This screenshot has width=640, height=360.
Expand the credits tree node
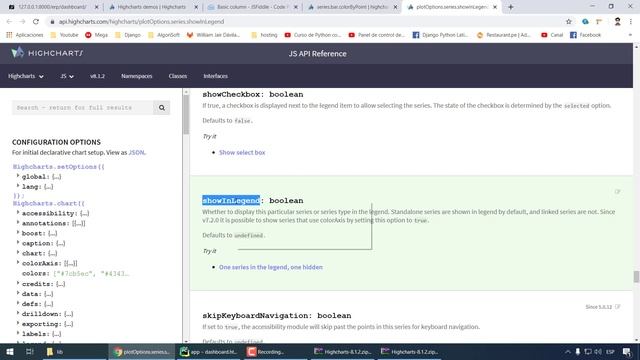pyautogui.click(x=18, y=283)
